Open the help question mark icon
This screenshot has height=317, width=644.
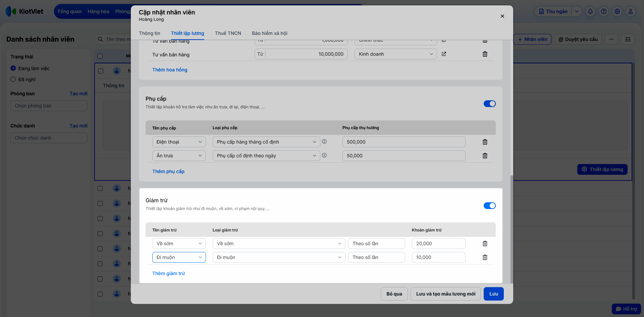604,11
